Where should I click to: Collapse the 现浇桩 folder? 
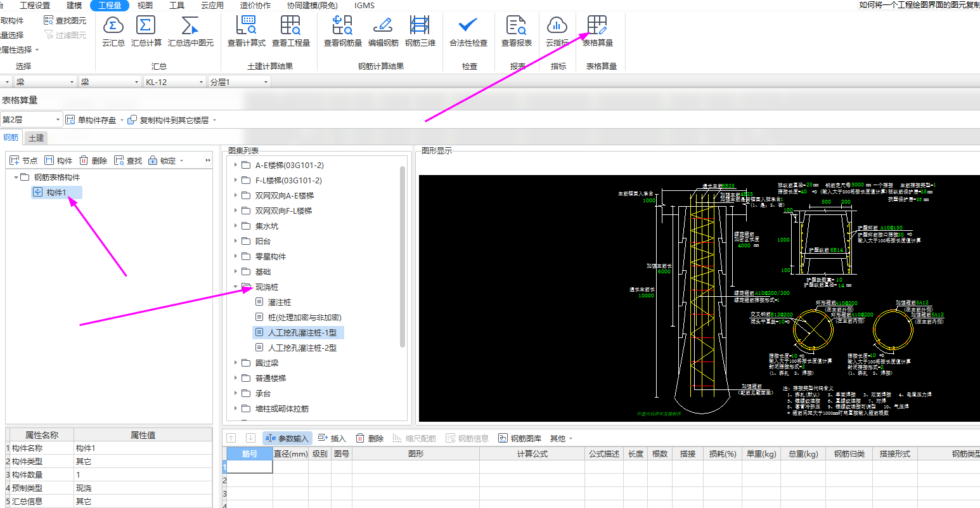(236, 287)
